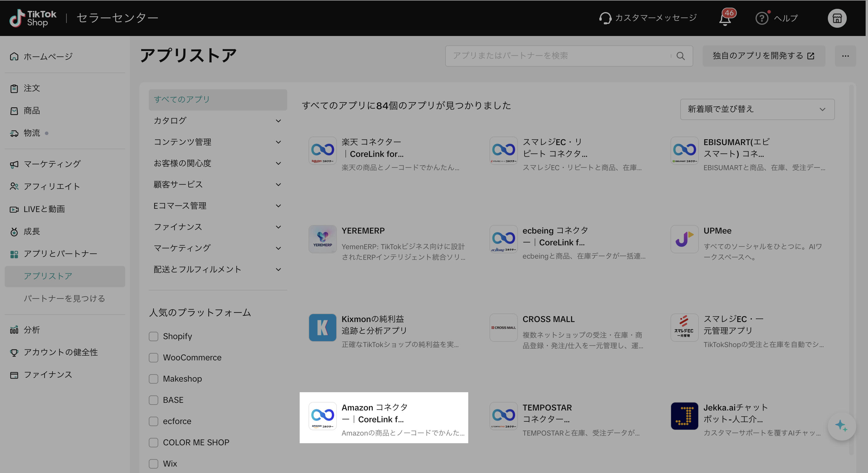The image size is (868, 473).
Task: Open the three-dots more options button
Action: coord(845,56)
